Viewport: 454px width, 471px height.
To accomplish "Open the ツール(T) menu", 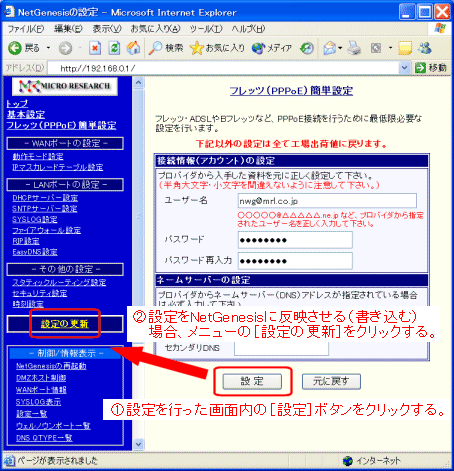I will pos(206,29).
